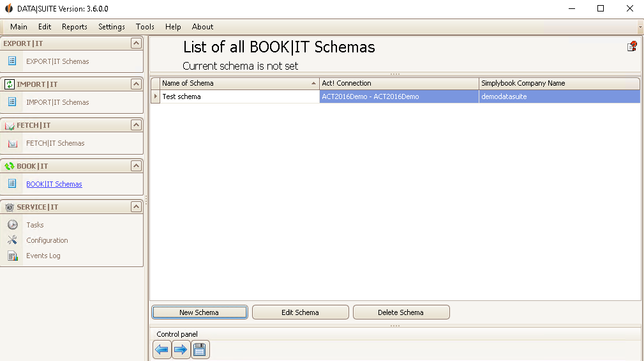Select the Test schema cell
The width and height of the screenshot is (644, 361).
pos(239,96)
